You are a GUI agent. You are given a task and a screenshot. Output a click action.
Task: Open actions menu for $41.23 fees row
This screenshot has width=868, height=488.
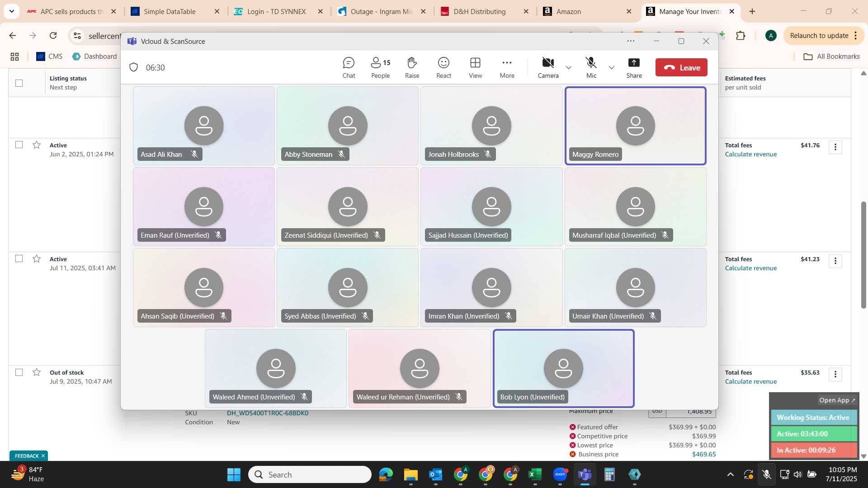point(835,261)
